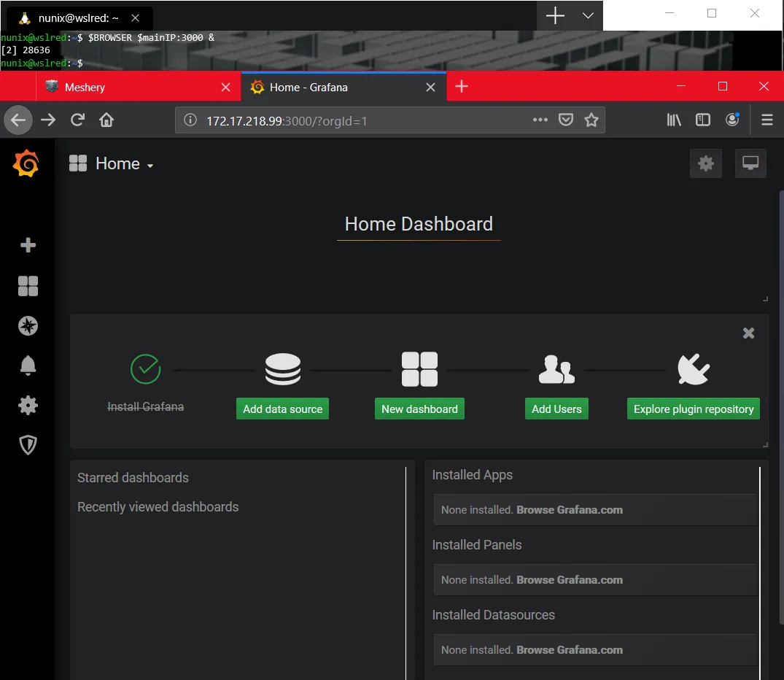Image resolution: width=784 pixels, height=680 pixels.
Task: Open a new Firefox tab
Action: click(461, 87)
